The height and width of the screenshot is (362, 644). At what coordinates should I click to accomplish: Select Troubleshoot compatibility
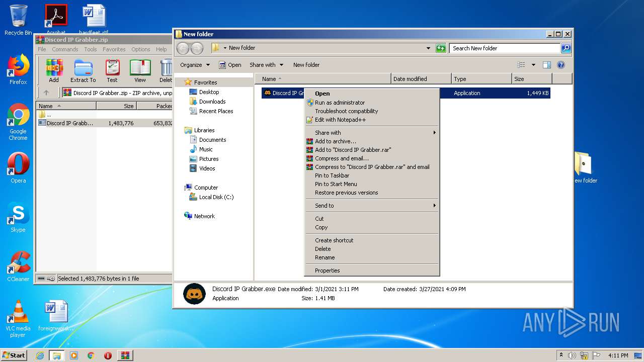(372, 111)
